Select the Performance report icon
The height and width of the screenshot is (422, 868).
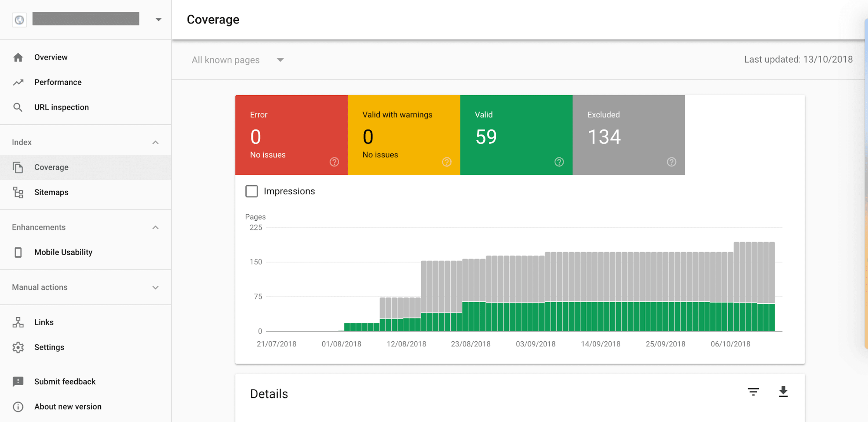coord(18,82)
